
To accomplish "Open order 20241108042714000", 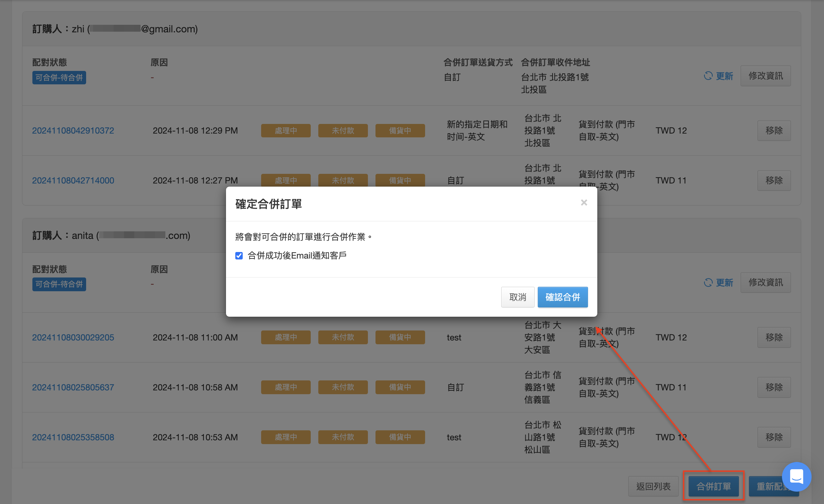I will pyautogui.click(x=73, y=180).
